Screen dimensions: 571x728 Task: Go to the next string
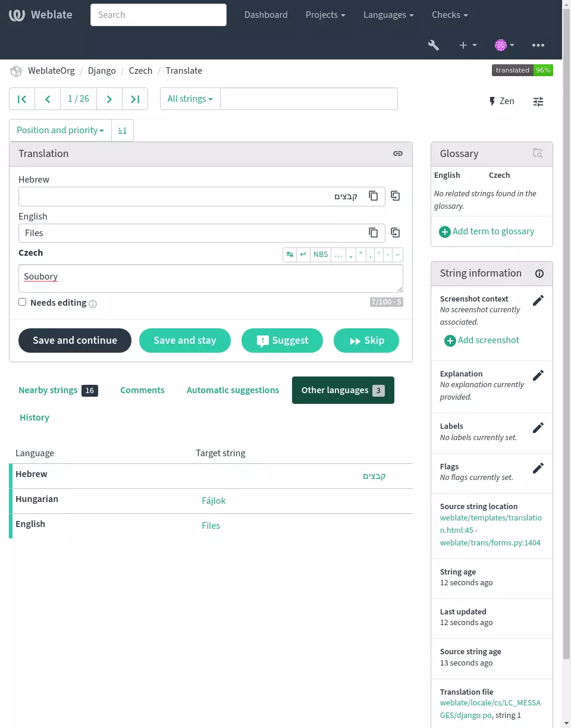tap(109, 99)
